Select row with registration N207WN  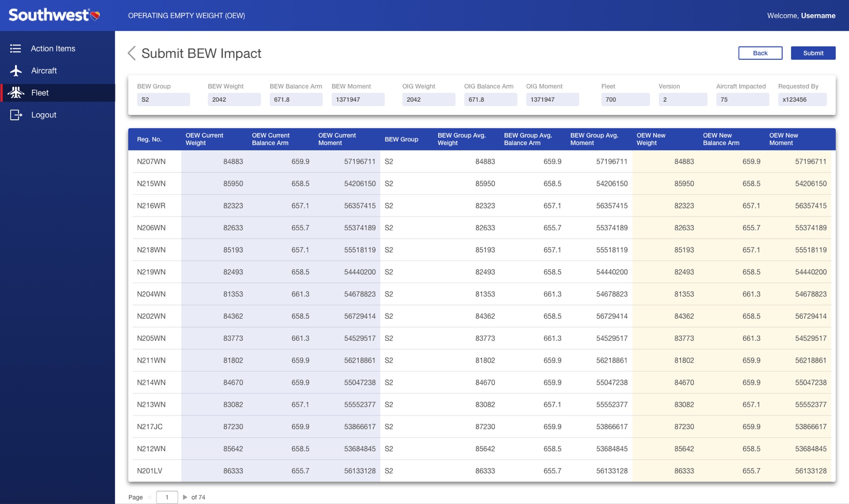151,162
